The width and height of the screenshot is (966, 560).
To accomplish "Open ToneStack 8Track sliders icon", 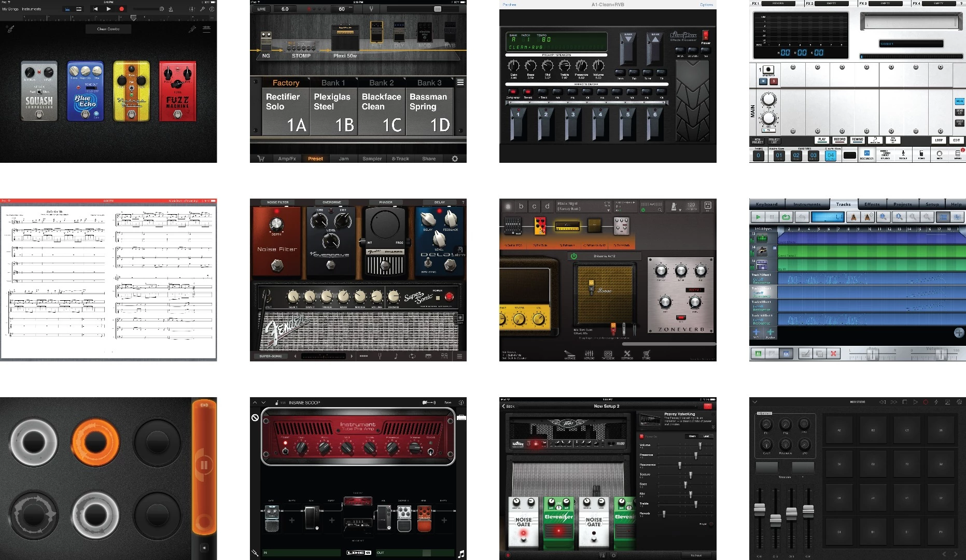I will 589,355.
